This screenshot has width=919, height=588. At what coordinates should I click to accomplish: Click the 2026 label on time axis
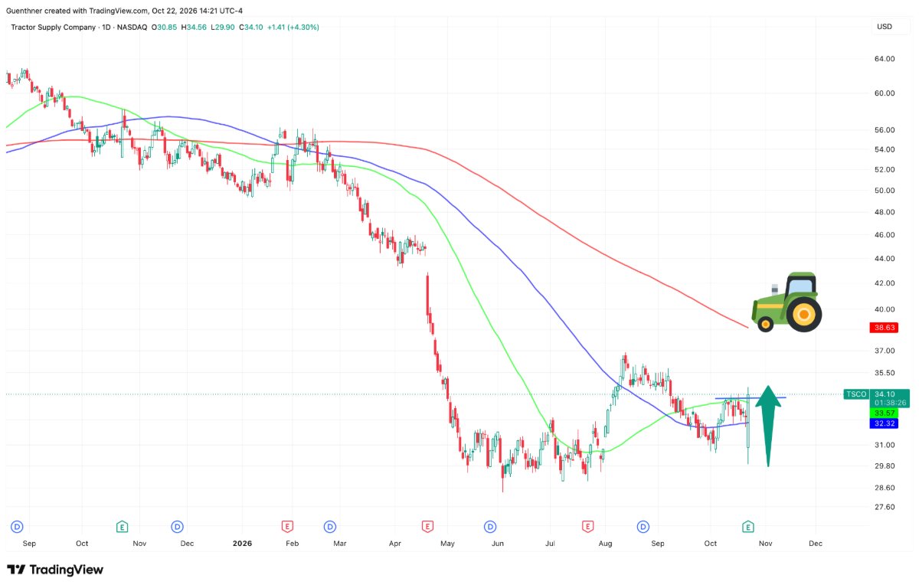point(242,544)
